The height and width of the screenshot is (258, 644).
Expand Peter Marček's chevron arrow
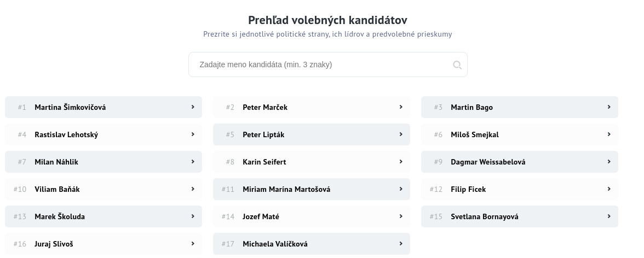point(401,107)
